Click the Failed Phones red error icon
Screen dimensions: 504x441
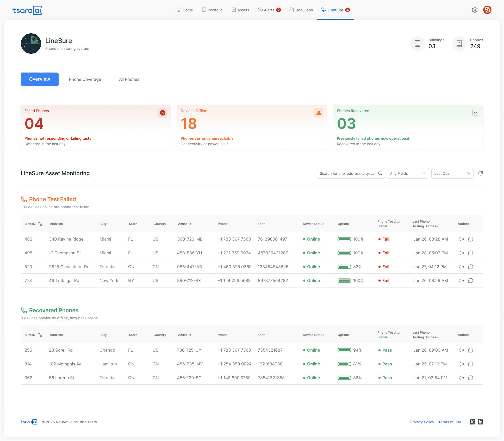coord(163,113)
